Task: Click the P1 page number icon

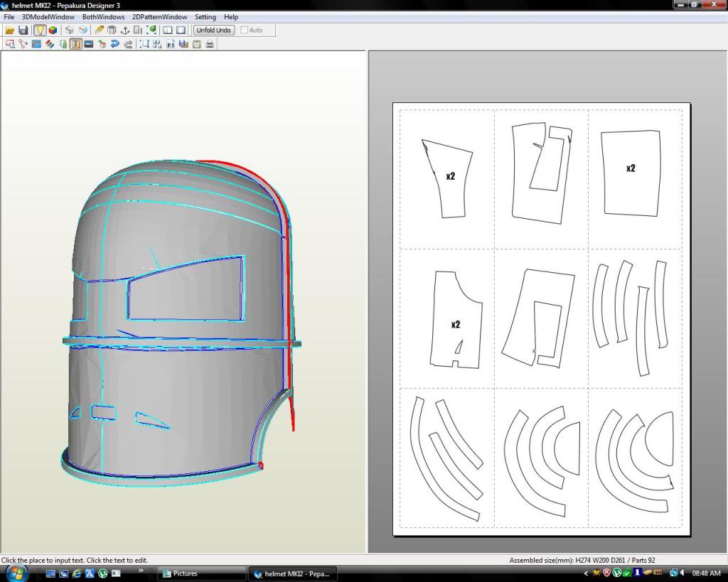Action: point(171,44)
